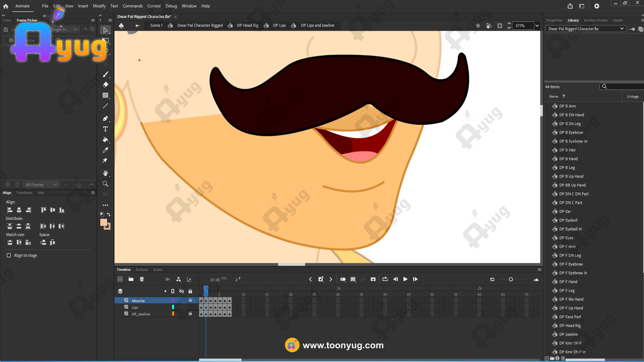644x362 pixels.
Task: Unlock the Mooche layer
Action: [190, 300]
